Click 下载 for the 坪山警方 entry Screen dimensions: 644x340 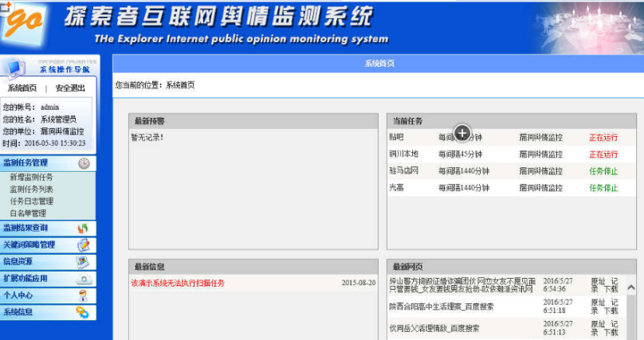(x=611, y=289)
